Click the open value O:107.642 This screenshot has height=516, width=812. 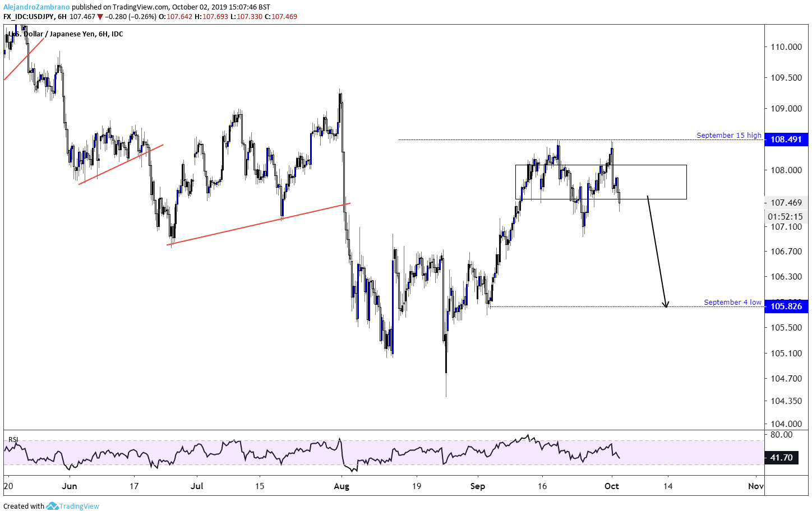point(176,17)
